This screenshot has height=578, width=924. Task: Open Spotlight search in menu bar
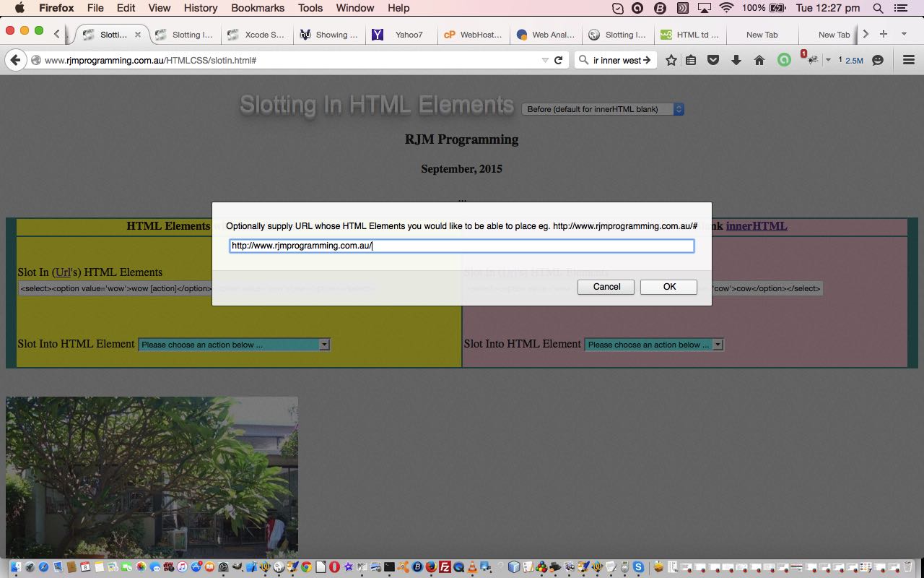coord(878,8)
